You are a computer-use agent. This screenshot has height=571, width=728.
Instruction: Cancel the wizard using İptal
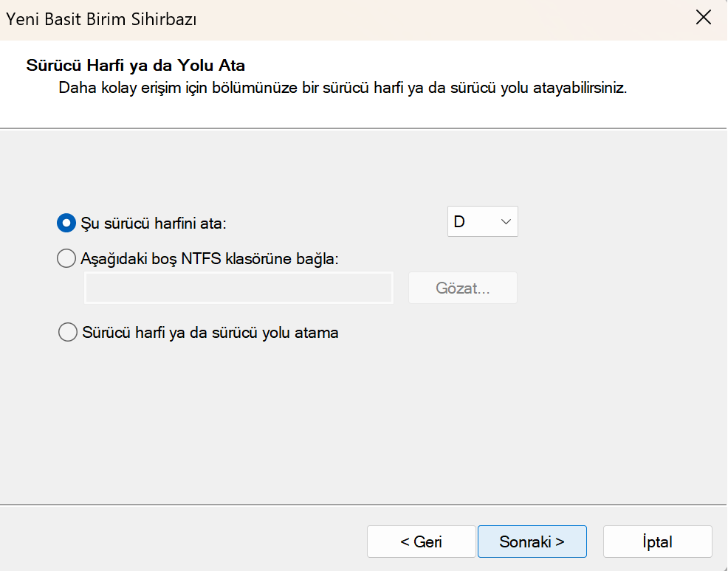657,541
